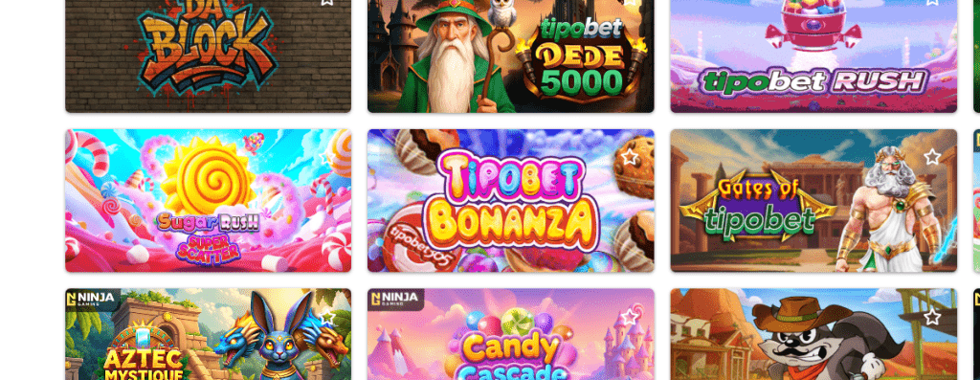Open the Da Block game
This screenshot has width=980, height=380.
tap(208, 56)
